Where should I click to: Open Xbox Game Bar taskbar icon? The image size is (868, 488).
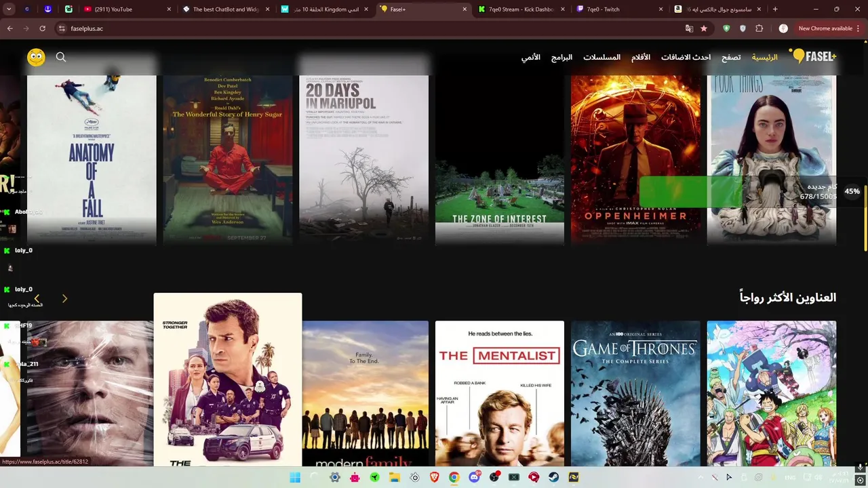coord(514,477)
